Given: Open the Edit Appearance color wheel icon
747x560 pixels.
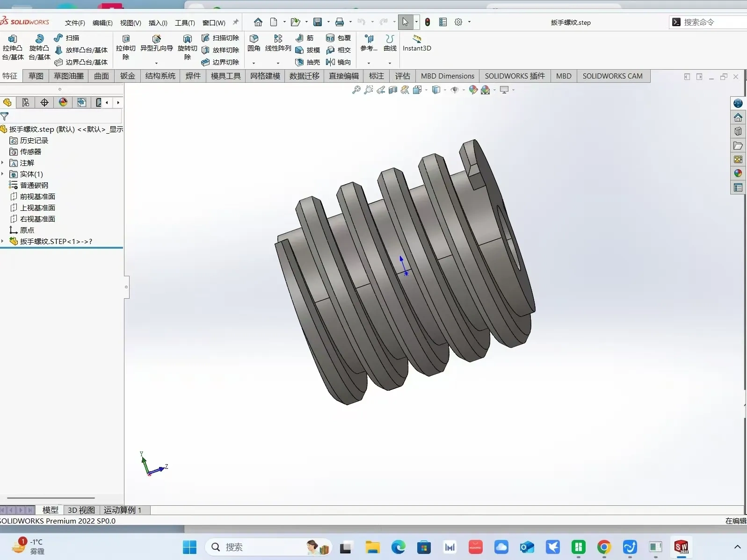Looking at the screenshot, I should click(x=473, y=90).
